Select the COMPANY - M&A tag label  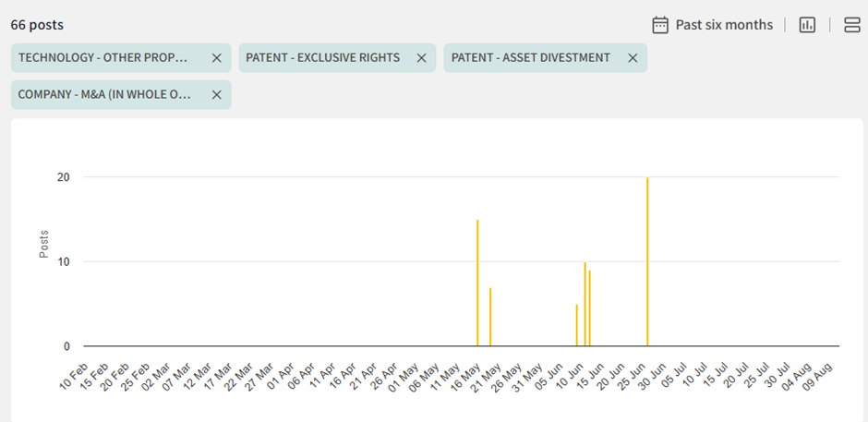pyautogui.click(x=104, y=95)
